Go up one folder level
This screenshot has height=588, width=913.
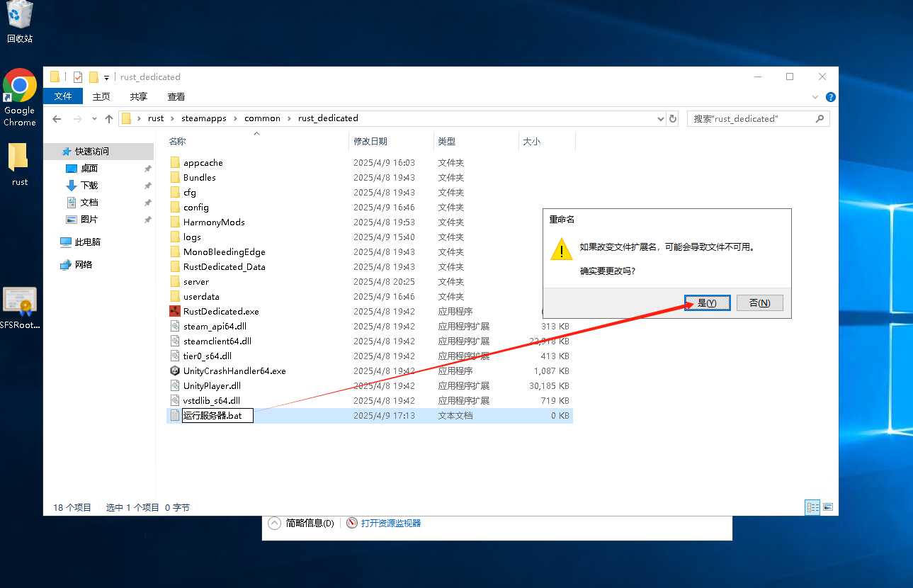(109, 119)
